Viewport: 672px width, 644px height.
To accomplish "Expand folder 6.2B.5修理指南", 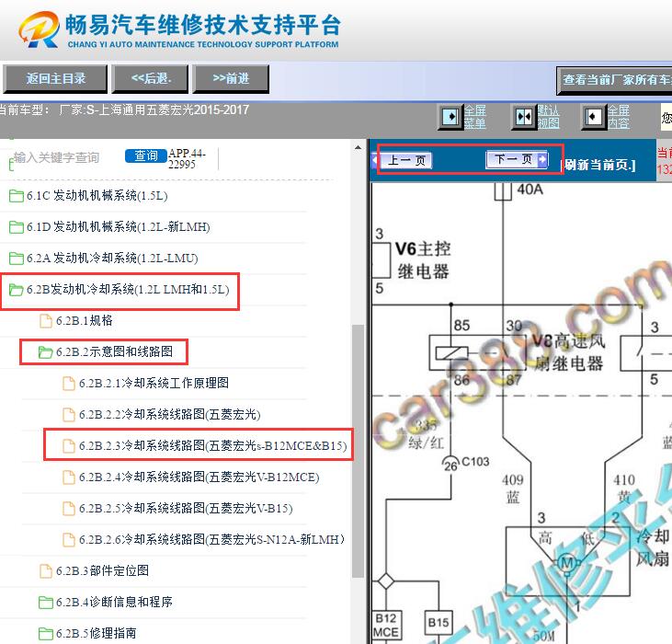I will pos(97,633).
